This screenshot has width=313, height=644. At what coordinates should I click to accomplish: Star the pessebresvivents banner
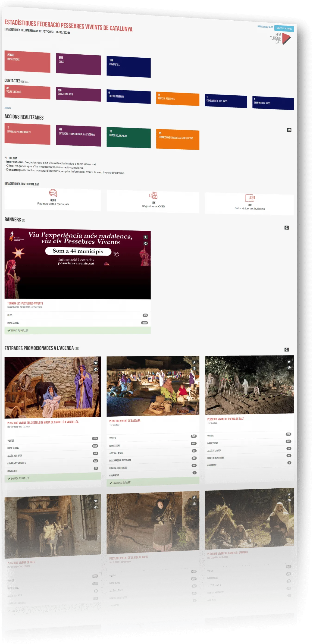point(145,237)
